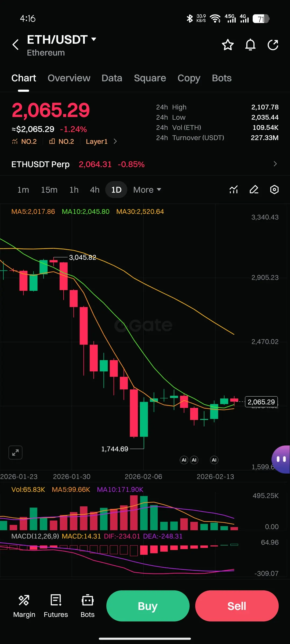This screenshot has height=644, width=290.
Task: Switch to the Overview tab
Action: tap(69, 78)
